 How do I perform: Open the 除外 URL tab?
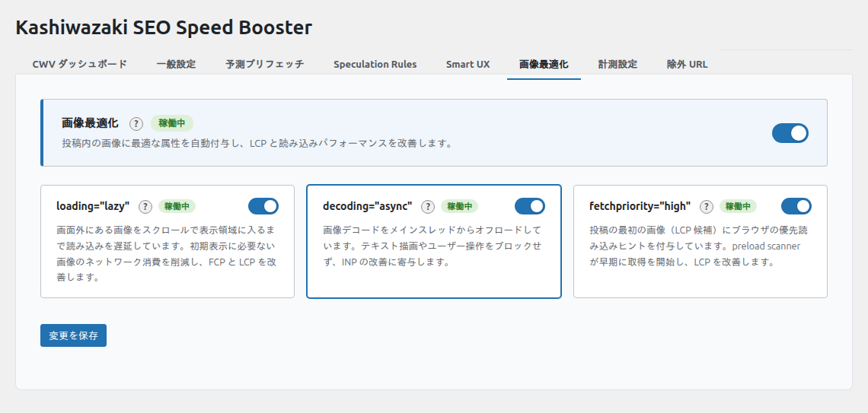687,65
